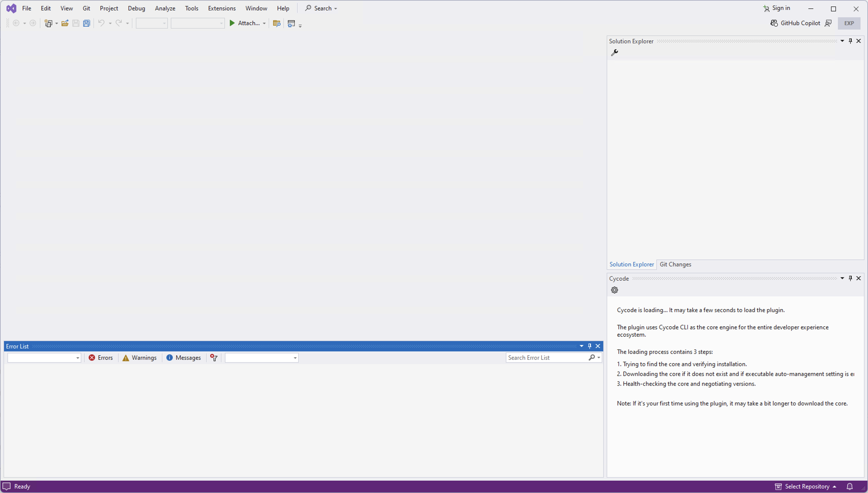
Task: Open the Extensions menu
Action: (x=222, y=8)
